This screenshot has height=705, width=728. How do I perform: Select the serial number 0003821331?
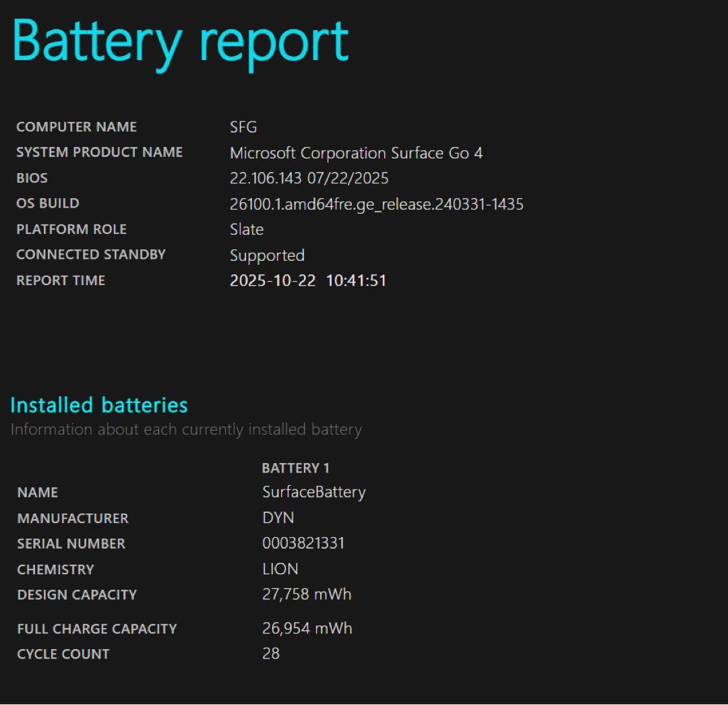point(303,543)
